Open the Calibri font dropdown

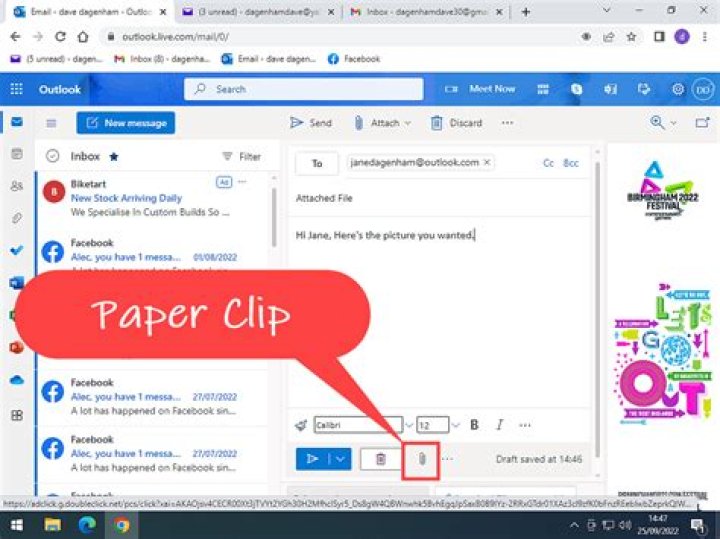(x=409, y=425)
